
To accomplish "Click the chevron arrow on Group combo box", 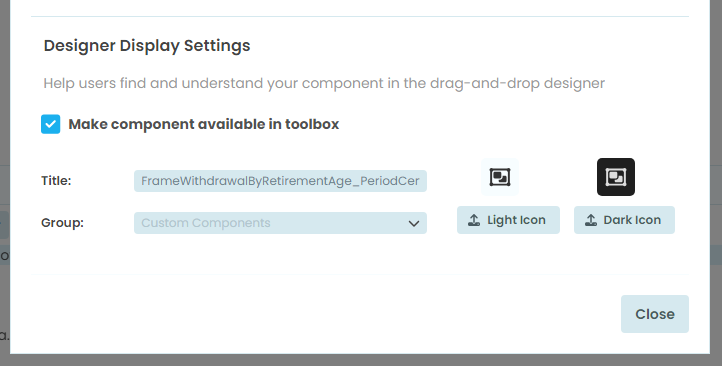I will coord(413,223).
